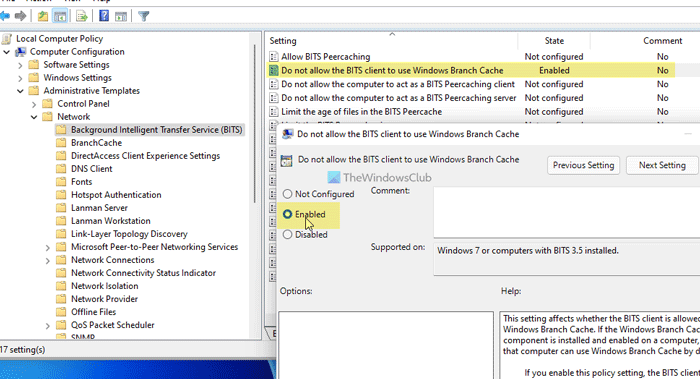The width and height of the screenshot is (700, 379).
Task: Click the tree pane vertical scrollbar
Action: (x=255, y=125)
